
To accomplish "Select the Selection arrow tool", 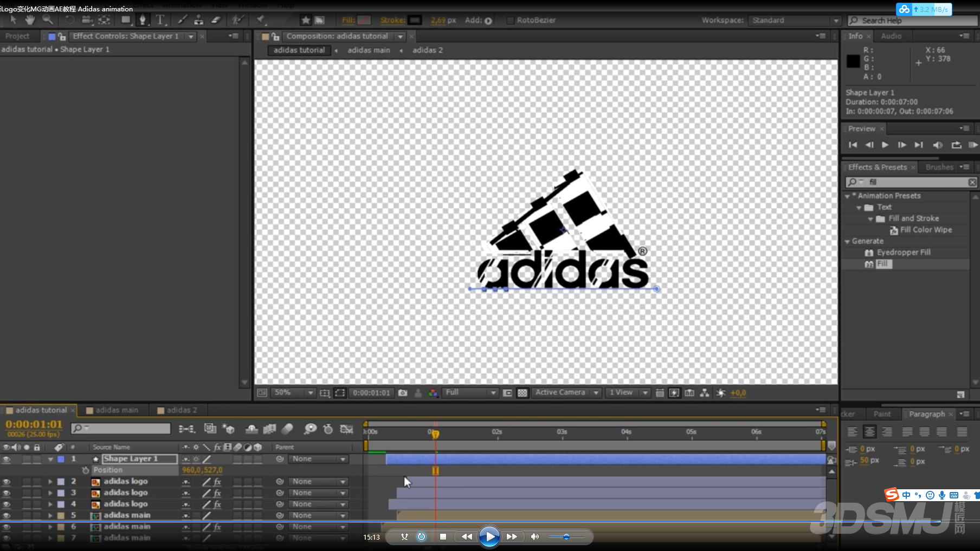I will (14, 20).
